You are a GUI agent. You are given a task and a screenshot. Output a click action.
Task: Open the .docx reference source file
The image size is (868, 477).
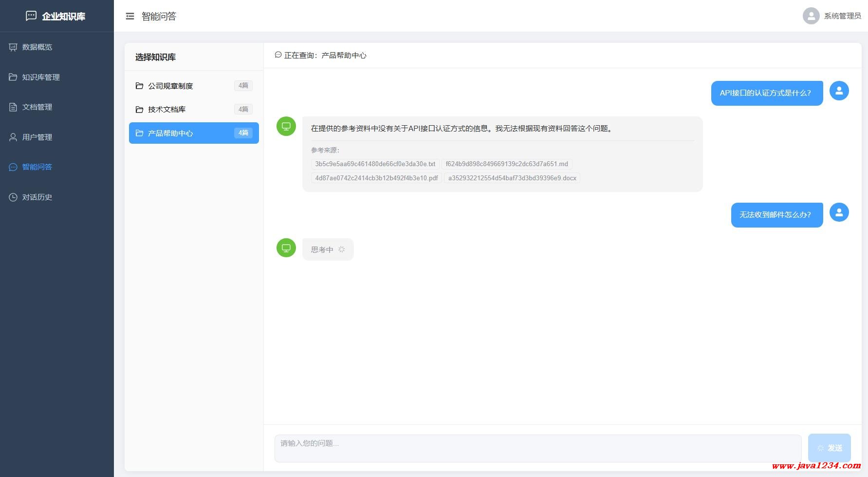click(x=512, y=178)
